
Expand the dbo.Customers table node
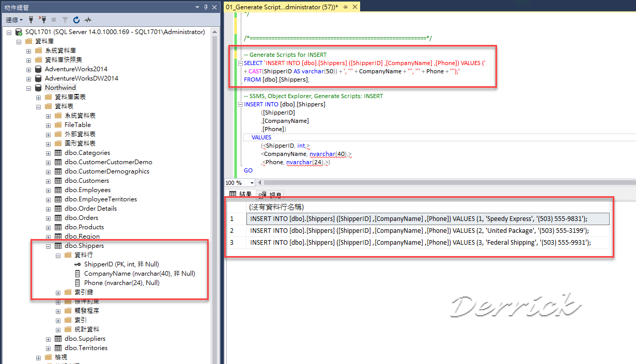(49, 180)
